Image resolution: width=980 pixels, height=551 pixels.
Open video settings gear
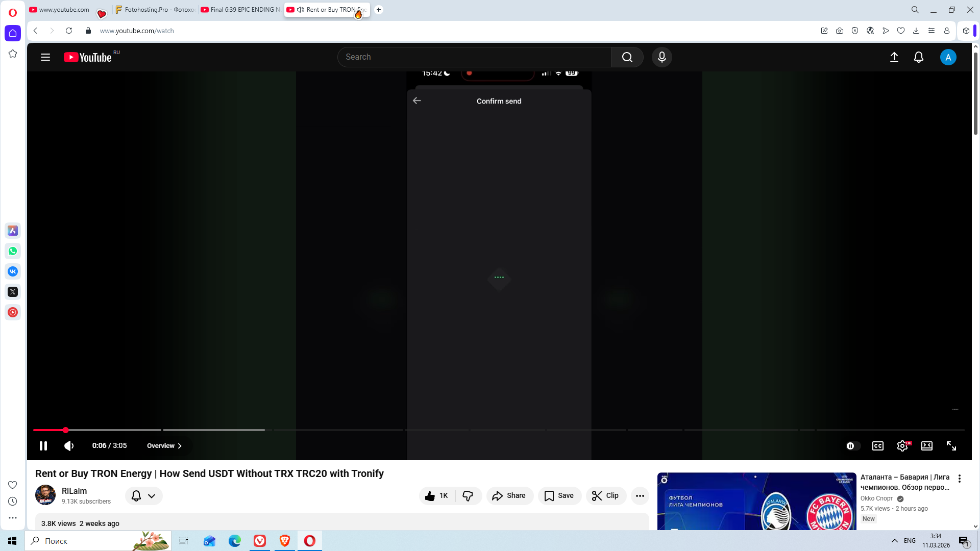click(902, 446)
